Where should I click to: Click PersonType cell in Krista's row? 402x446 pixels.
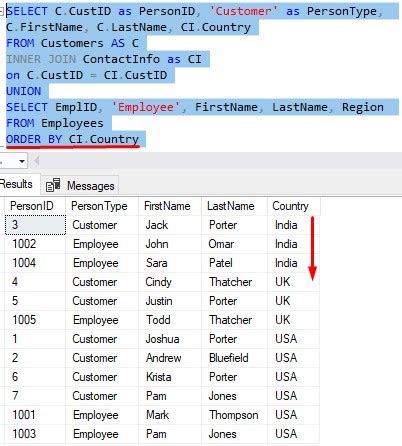pos(102,377)
